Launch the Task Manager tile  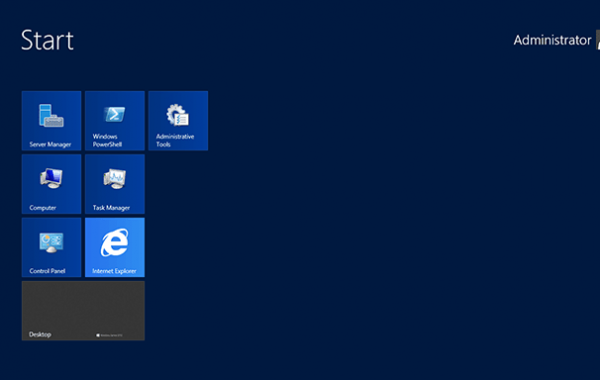pyautogui.click(x=115, y=184)
